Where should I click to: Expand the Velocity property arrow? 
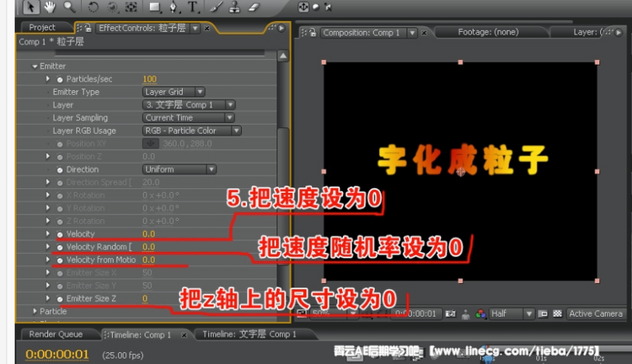pyautogui.click(x=48, y=233)
